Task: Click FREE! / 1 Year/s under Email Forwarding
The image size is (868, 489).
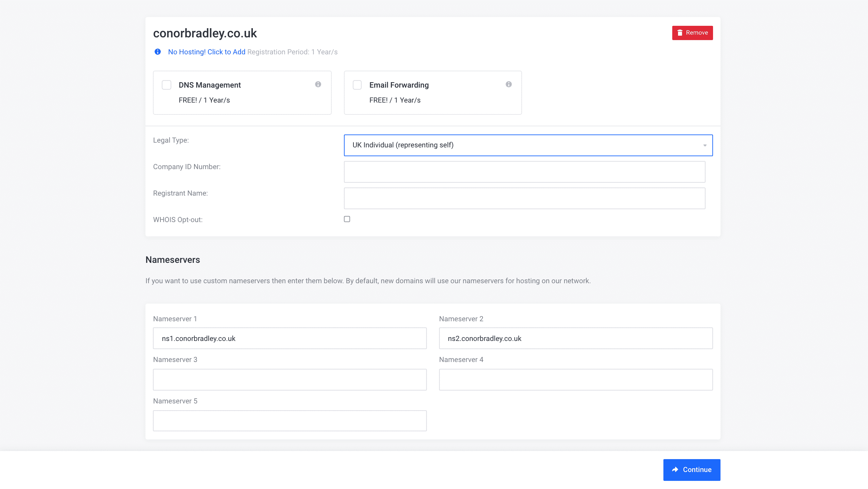Action: 395,100
